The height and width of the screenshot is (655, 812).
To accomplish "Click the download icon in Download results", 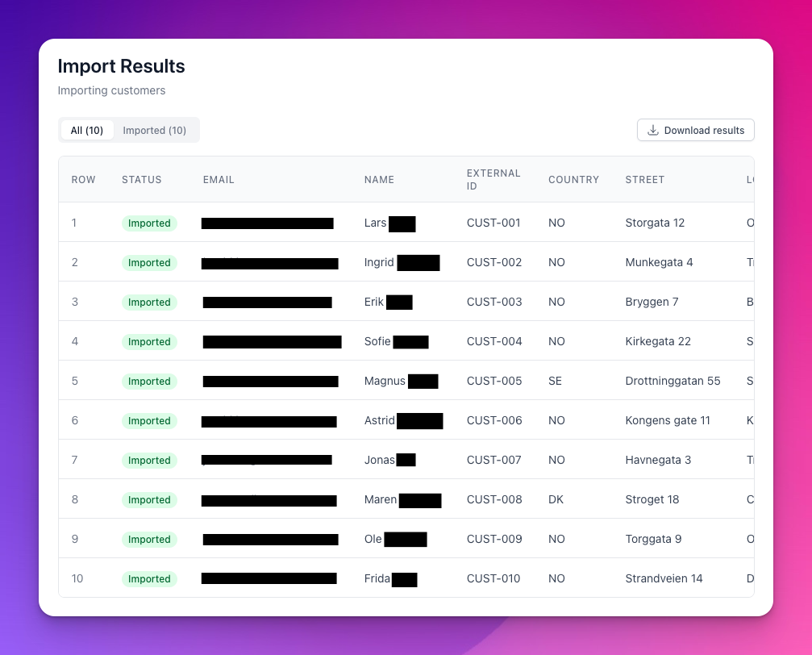I will pos(653,130).
